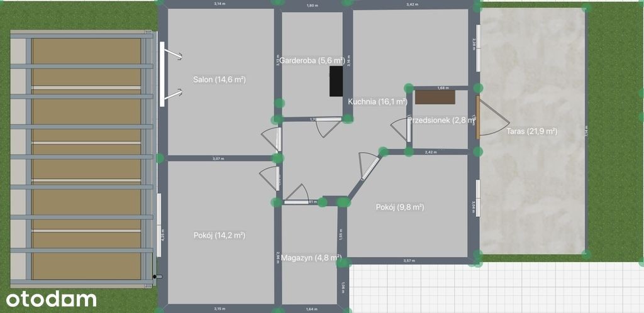The image size is (644, 313).
Task: Select the 3,07 m wall dimension label
Action: tap(218, 159)
